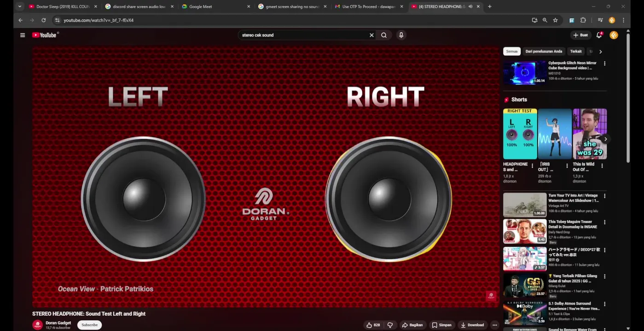Open a new browser tab with plus
Screen dimensions: 644x331
click(x=489, y=6)
